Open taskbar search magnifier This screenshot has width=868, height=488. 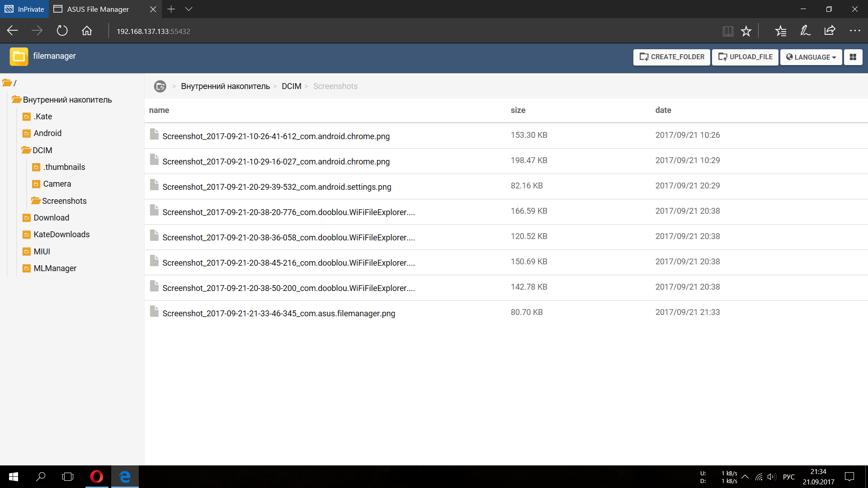pyautogui.click(x=41, y=477)
